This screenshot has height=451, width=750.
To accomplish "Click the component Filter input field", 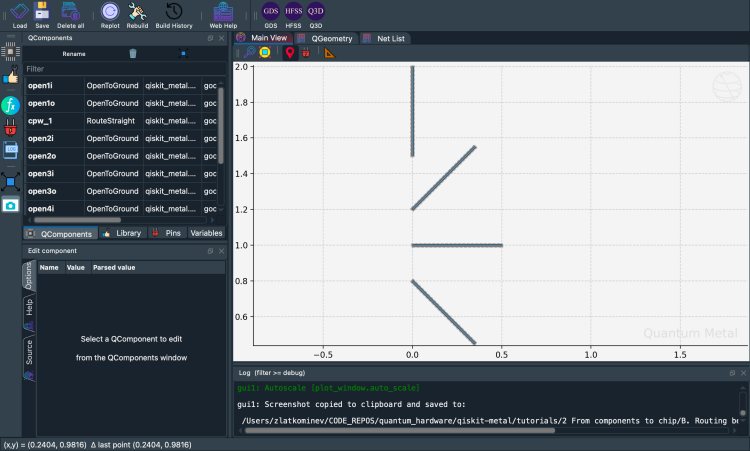I will tap(124, 69).
